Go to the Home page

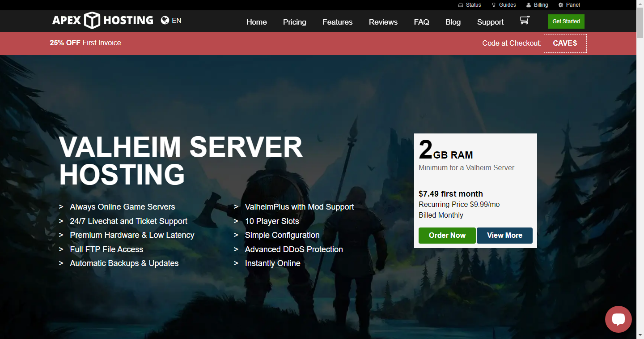click(x=257, y=22)
